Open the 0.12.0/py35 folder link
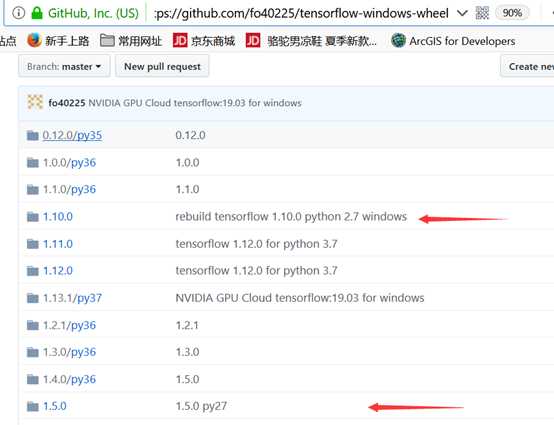 pos(72,135)
